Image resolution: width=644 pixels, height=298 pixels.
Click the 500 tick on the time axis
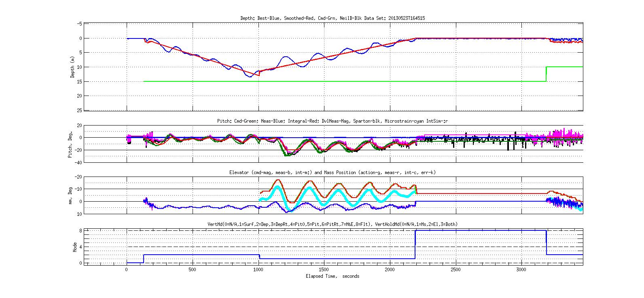[x=193, y=270]
